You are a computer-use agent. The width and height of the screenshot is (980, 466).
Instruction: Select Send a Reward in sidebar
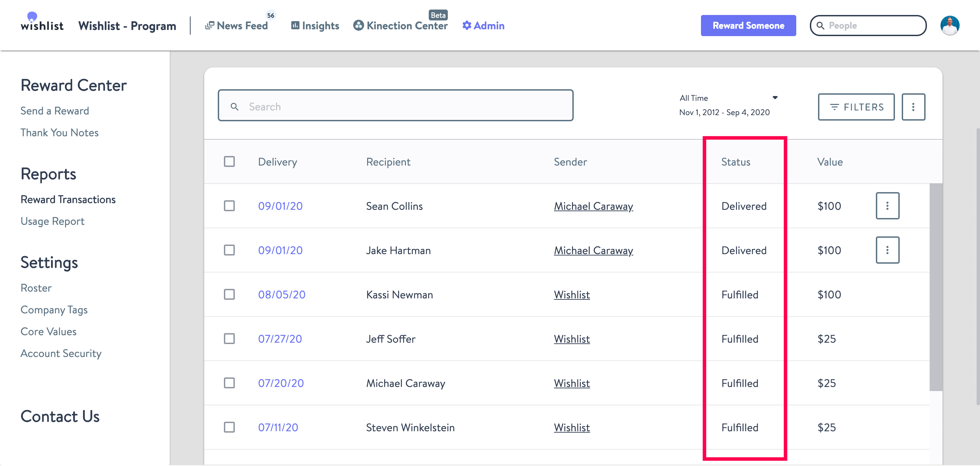[x=55, y=111]
